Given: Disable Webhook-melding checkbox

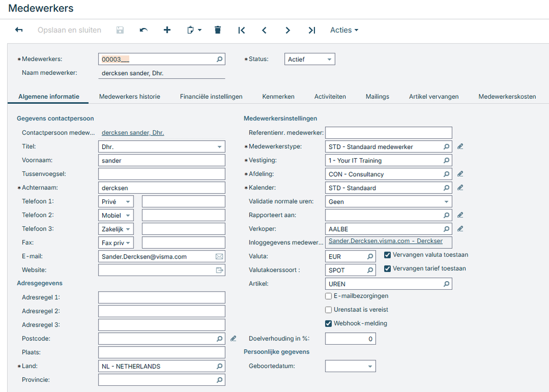Looking at the screenshot, I should tap(329, 323).
